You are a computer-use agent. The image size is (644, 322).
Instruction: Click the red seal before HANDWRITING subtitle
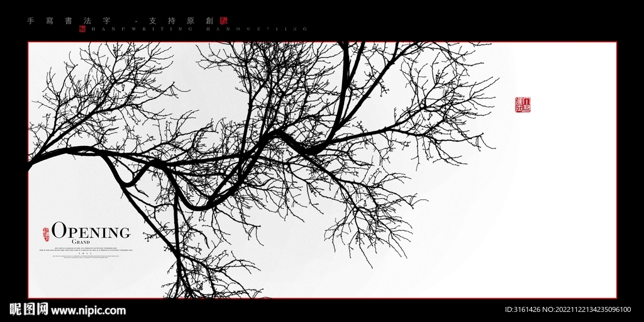pos(82,29)
